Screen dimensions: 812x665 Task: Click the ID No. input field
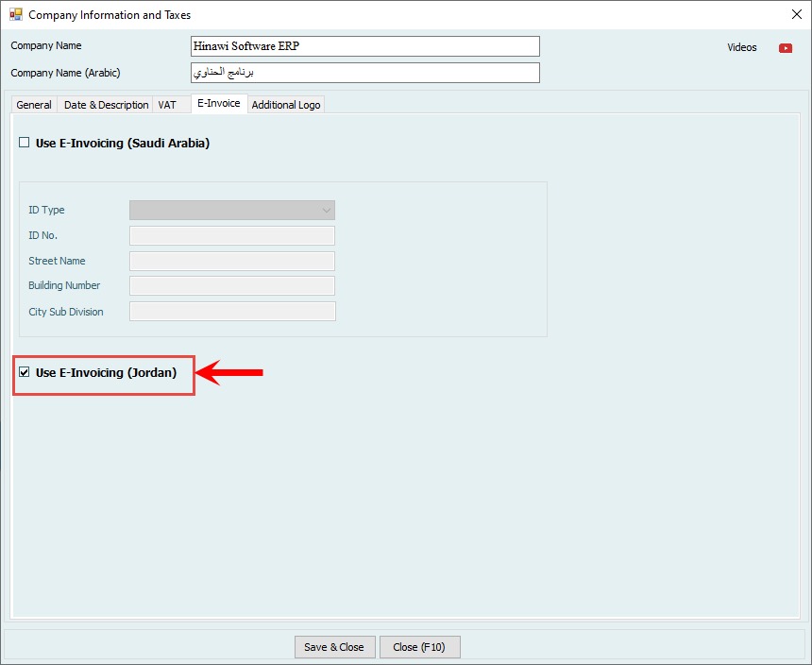pos(232,235)
